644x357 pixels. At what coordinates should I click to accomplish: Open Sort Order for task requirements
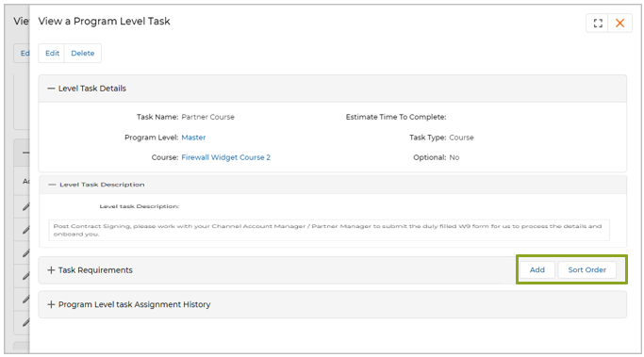pyautogui.click(x=586, y=270)
